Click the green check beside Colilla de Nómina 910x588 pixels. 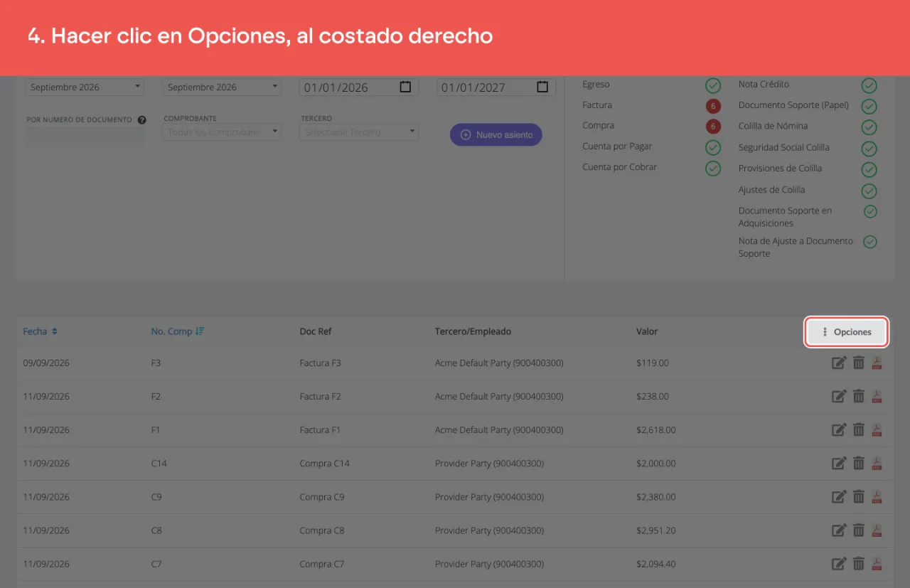coord(869,127)
